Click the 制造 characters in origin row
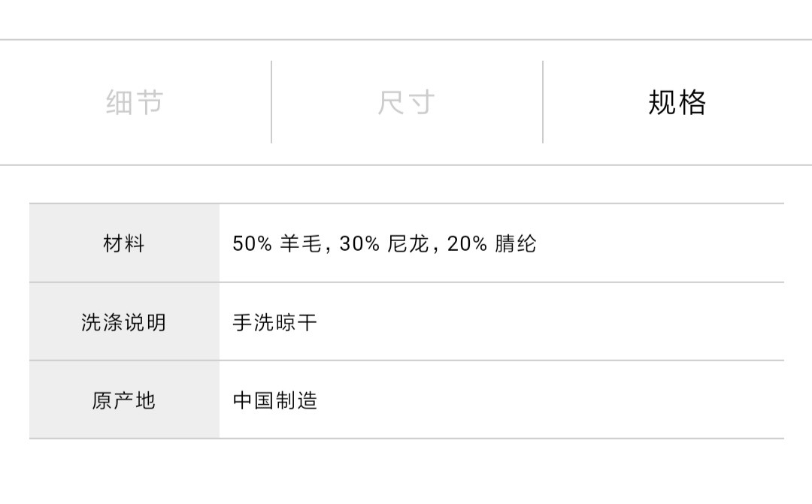 click(x=296, y=400)
